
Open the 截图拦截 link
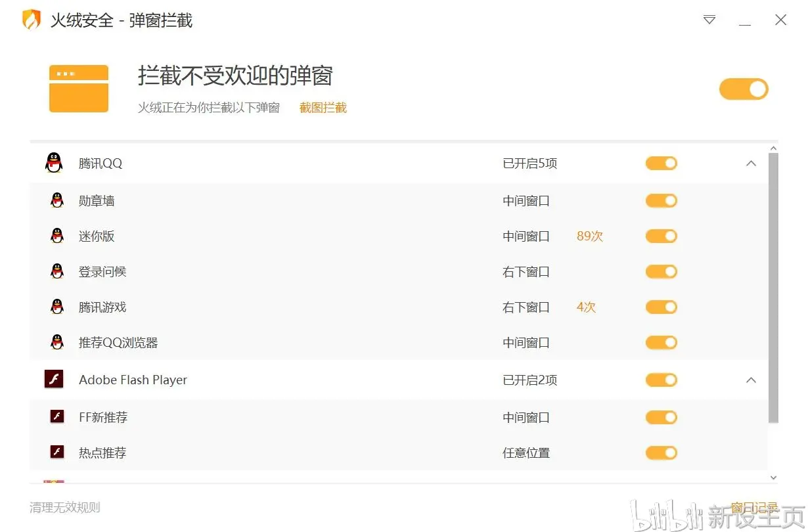[323, 108]
